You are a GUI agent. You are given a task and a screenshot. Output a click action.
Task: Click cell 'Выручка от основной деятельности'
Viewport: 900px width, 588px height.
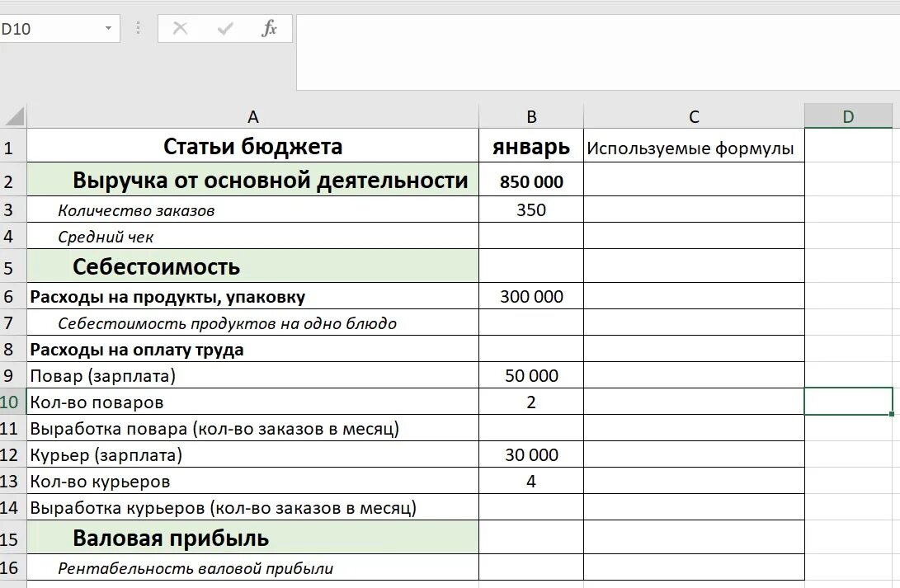click(252, 180)
